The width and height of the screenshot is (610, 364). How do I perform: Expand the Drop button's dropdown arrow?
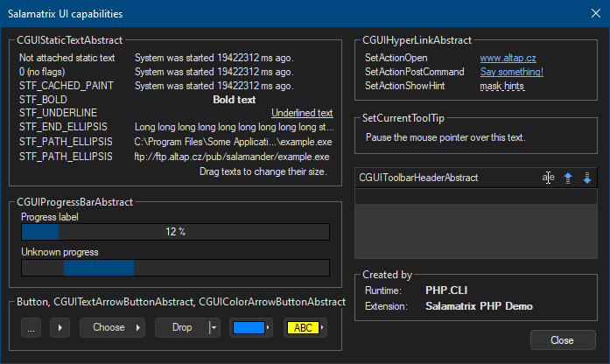coord(214,327)
